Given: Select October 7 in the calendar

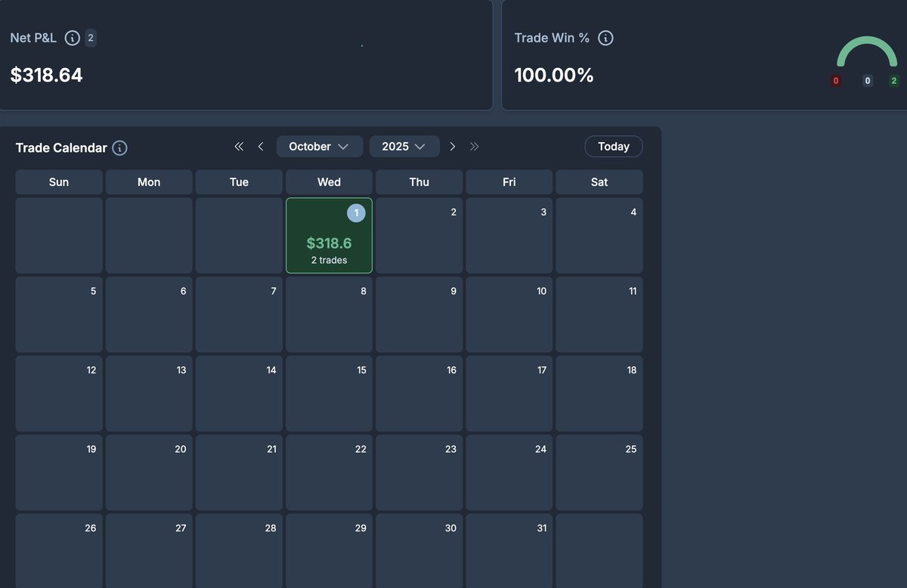Looking at the screenshot, I should (x=239, y=314).
